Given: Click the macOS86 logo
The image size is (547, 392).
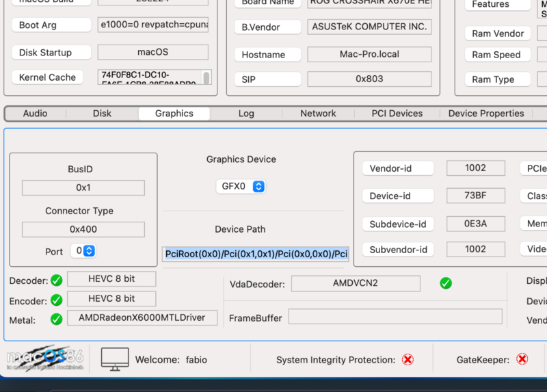Looking at the screenshot, I should click(x=45, y=359).
